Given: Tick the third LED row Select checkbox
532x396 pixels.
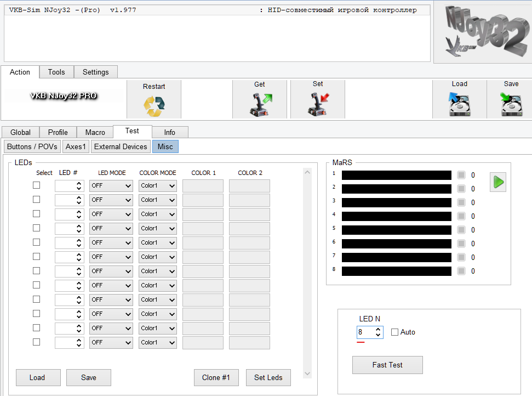Looking at the screenshot, I should tap(36, 213).
